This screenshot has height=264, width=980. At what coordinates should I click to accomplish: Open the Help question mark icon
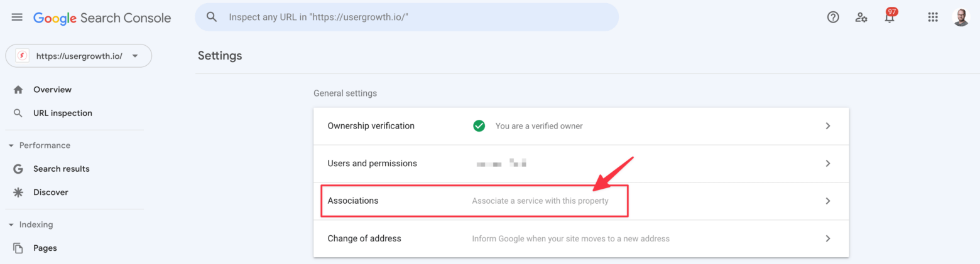[x=833, y=18]
